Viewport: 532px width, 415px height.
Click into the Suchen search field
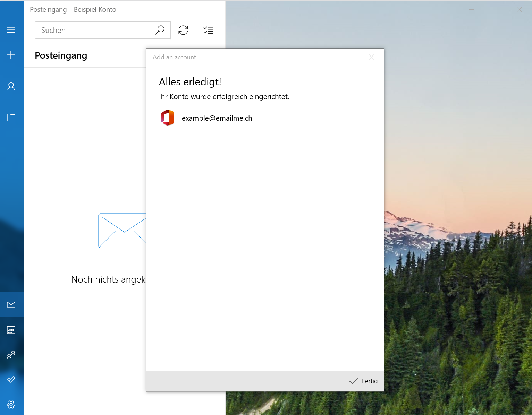[103, 30]
